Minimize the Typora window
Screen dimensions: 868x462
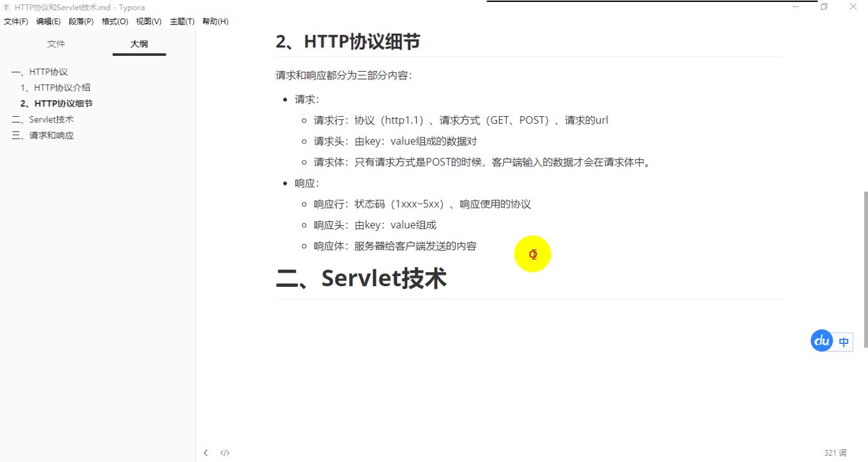[x=795, y=7]
